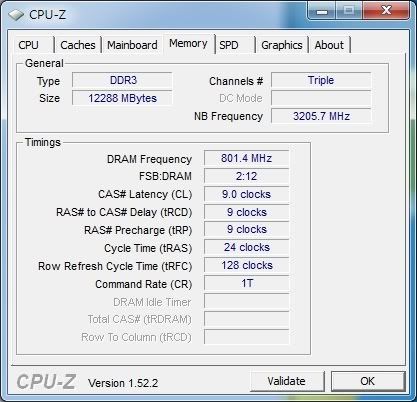Click the NB Frequency value field

pyautogui.click(x=321, y=116)
